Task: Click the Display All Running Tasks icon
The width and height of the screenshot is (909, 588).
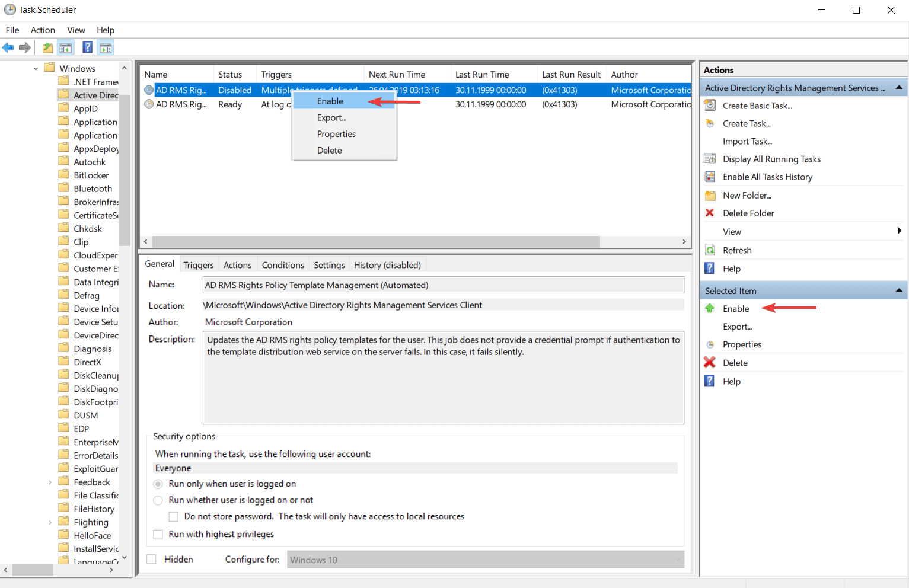Action: click(x=710, y=159)
